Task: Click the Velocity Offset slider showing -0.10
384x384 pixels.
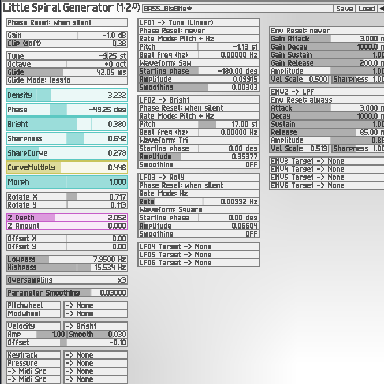Action: [67, 342]
